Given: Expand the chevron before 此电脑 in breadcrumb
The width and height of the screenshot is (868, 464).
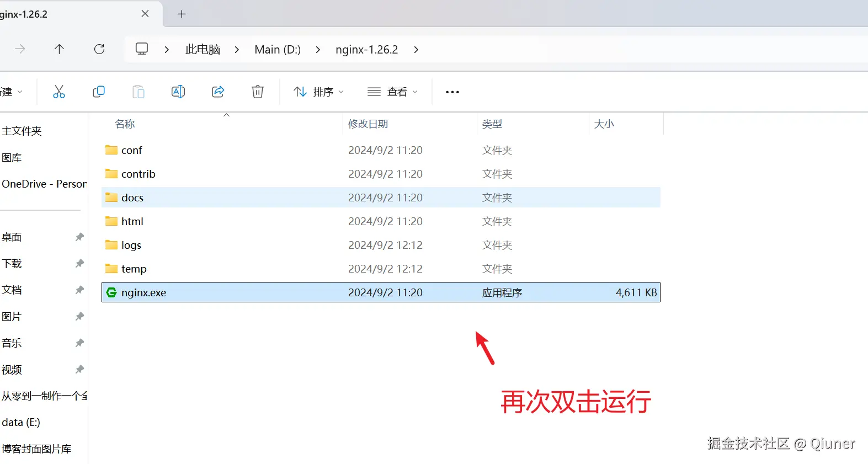Looking at the screenshot, I should pyautogui.click(x=167, y=50).
